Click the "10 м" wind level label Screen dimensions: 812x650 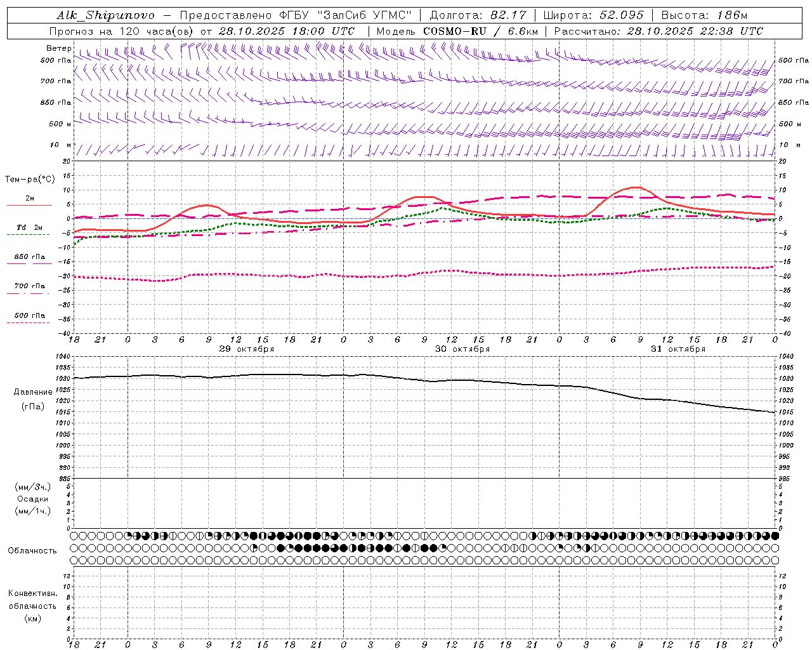[x=60, y=145]
